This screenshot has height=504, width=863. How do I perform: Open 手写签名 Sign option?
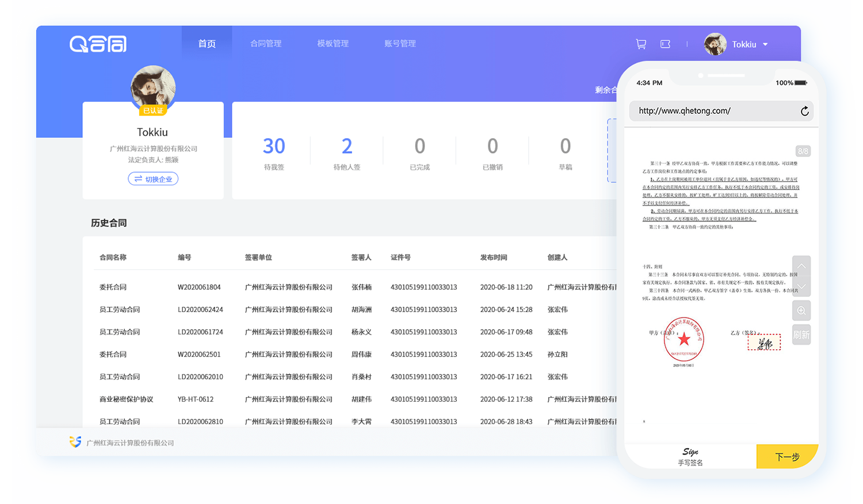[x=690, y=457]
